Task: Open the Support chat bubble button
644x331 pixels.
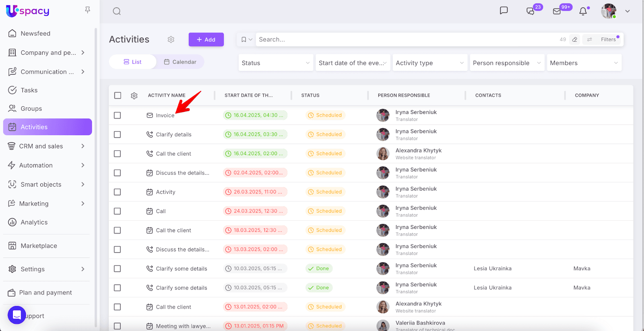Action: pyautogui.click(x=17, y=315)
